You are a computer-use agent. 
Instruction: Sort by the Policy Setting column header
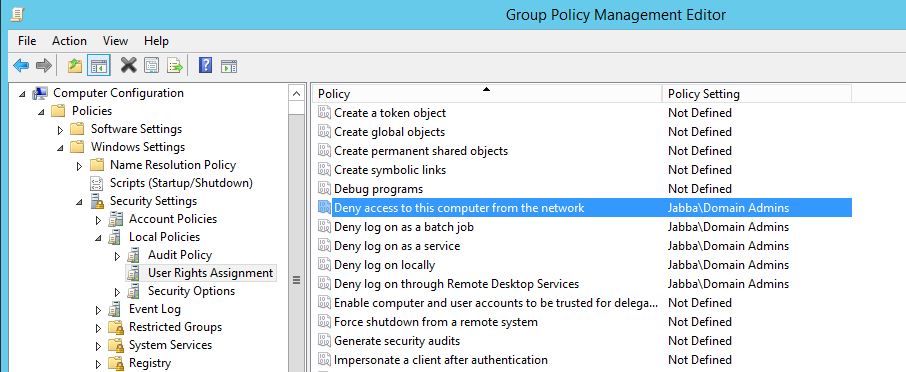757,94
